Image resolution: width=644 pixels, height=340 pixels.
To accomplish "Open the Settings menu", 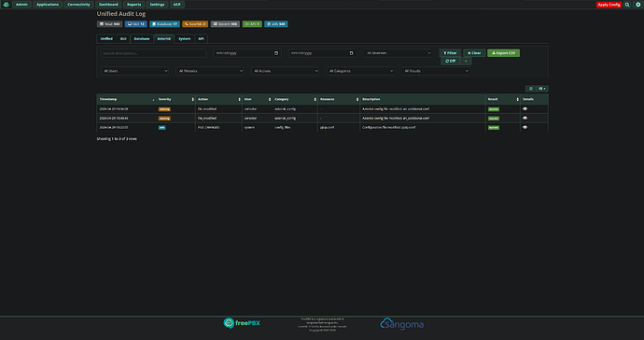I will (x=157, y=5).
